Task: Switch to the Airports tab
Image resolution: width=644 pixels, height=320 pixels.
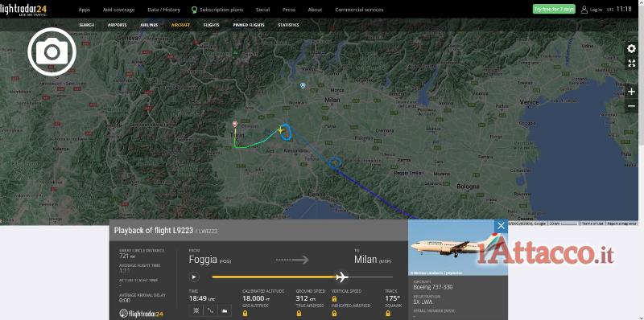Action: [x=117, y=25]
